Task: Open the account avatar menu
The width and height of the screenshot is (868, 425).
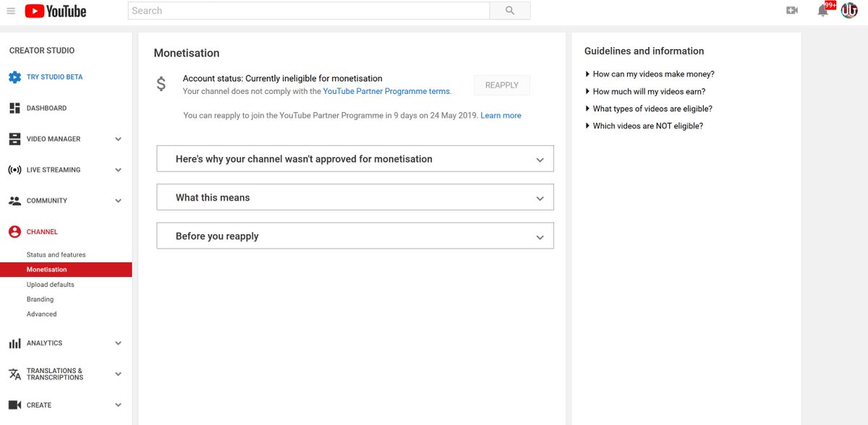Action: (x=848, y=10)
